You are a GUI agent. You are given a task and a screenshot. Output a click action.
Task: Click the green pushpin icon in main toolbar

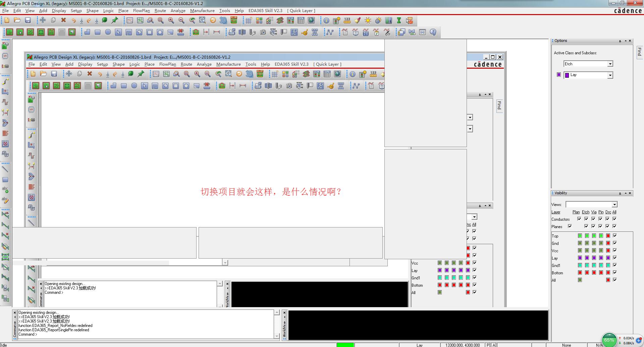tap(115, 20)
